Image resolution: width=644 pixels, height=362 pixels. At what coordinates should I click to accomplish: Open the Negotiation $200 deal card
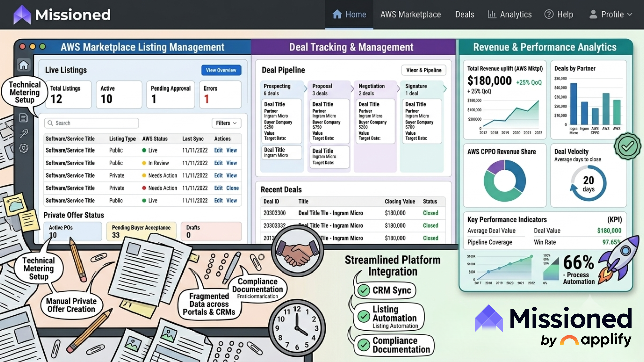[375, 121]
